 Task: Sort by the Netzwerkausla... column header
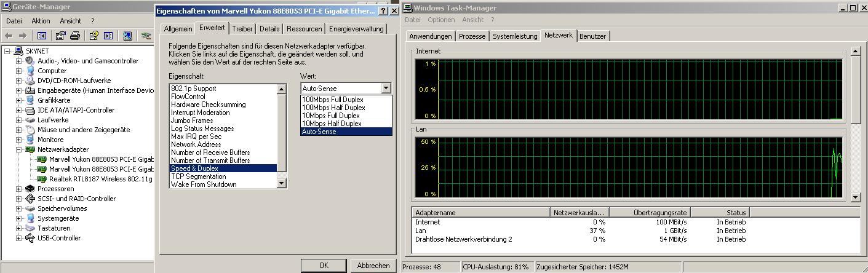point(581,213)
